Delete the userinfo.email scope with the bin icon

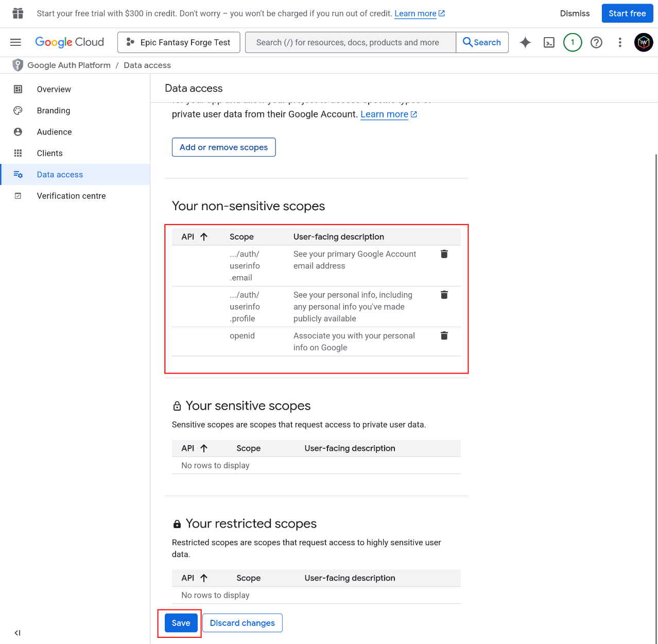click(x=444, y=253)
